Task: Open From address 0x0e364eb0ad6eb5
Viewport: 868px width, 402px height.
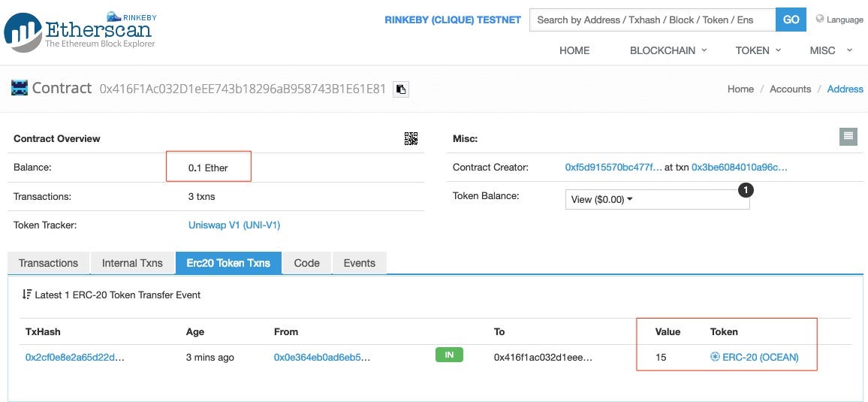Action: click(x=321, y=358)
